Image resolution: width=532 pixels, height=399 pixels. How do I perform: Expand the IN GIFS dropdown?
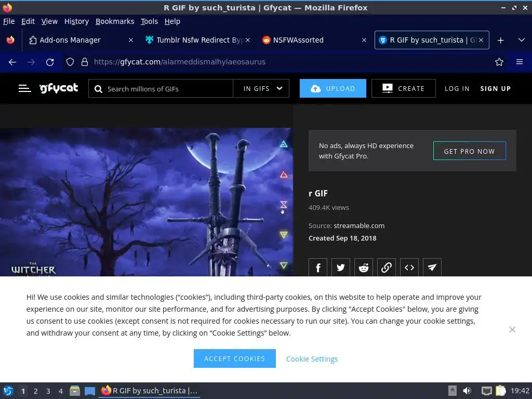[261, 88]
